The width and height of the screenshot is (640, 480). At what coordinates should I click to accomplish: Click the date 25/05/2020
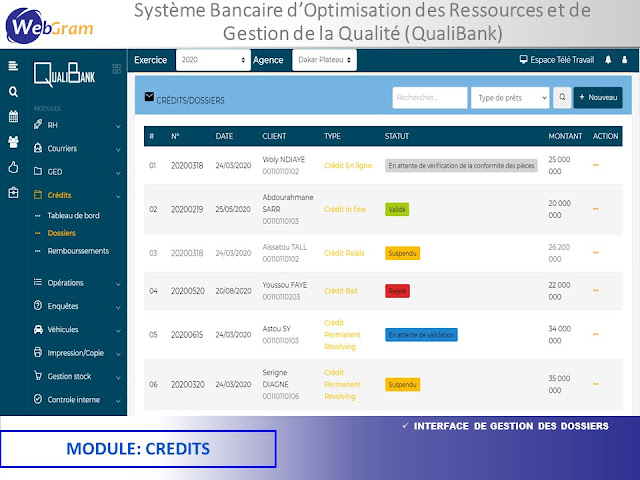(x=233, y=209)
